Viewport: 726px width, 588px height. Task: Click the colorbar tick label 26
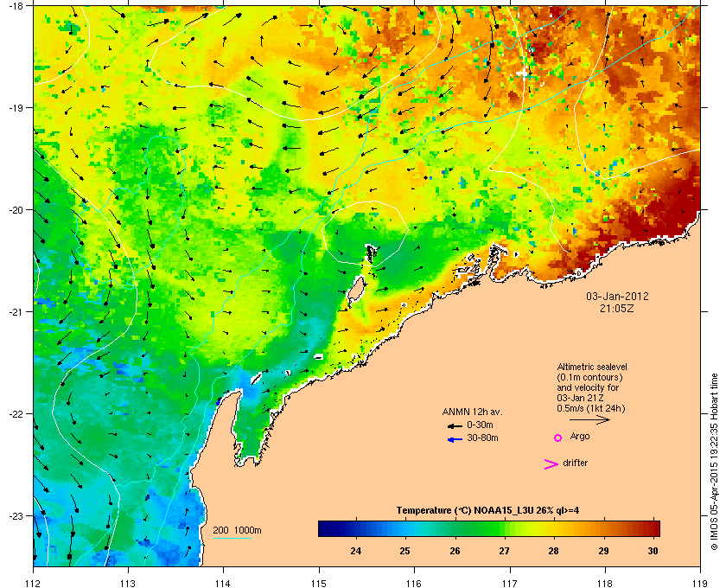[x=455, y=551]
